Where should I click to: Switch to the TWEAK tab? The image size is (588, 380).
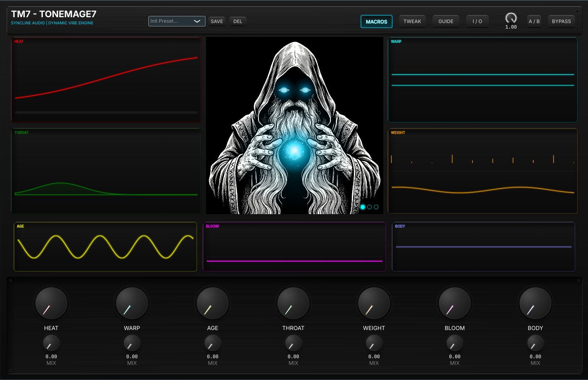click(412, 21)
